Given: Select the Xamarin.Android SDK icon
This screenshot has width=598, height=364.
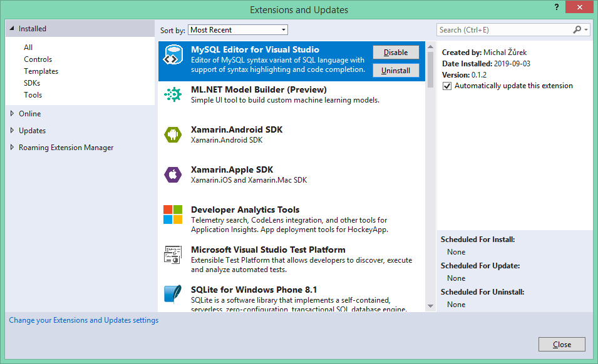Looking at the screenshot, I should pyautogui.click(x=173, y=135).
